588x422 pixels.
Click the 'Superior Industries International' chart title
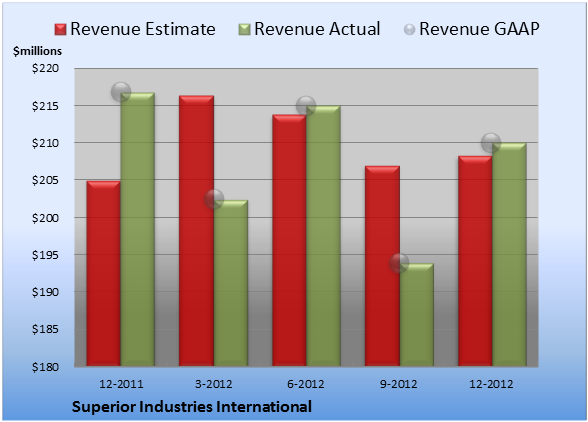192,407
